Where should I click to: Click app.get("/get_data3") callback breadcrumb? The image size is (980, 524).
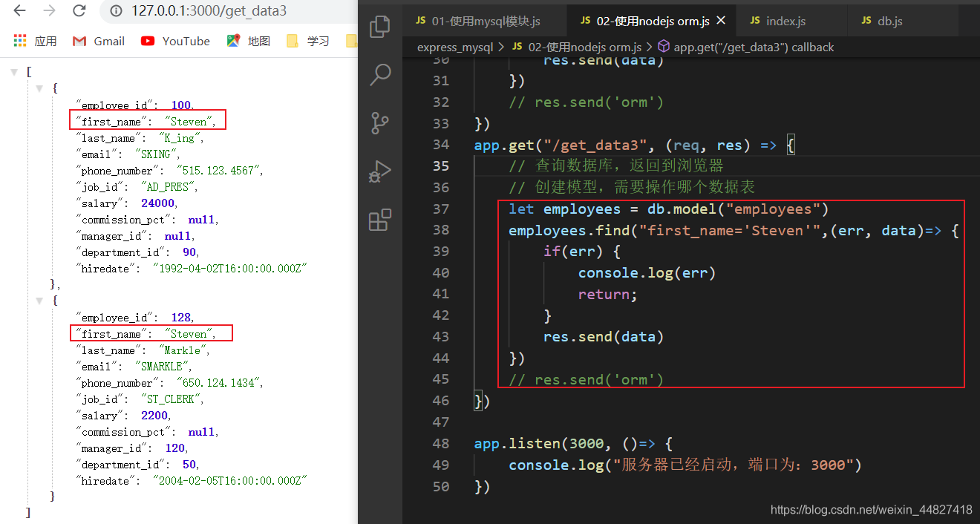pyautogui.click(x=746, y=48)
